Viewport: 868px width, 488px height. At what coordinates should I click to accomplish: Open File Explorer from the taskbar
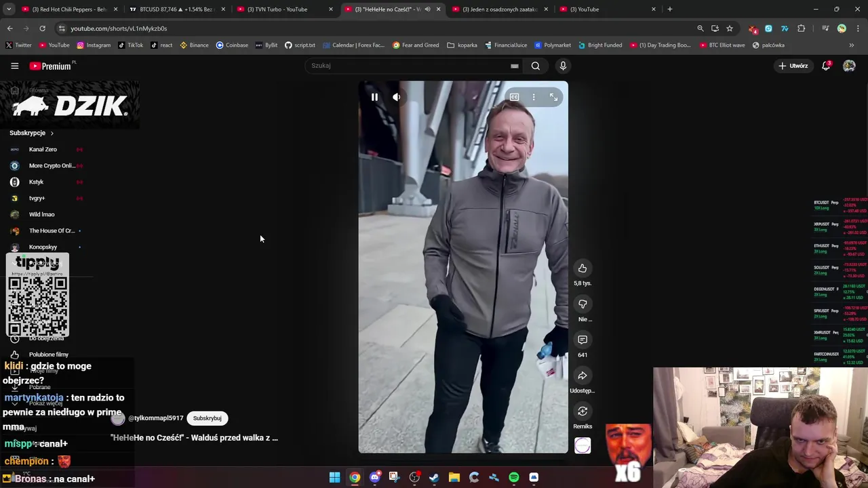[x=454, y=478]
